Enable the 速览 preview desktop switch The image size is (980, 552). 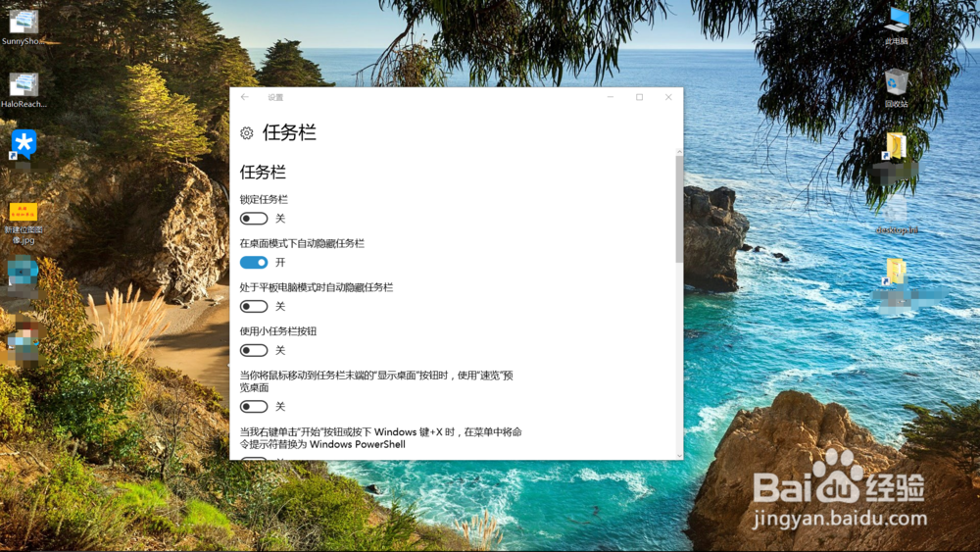[x=254, y=406]
